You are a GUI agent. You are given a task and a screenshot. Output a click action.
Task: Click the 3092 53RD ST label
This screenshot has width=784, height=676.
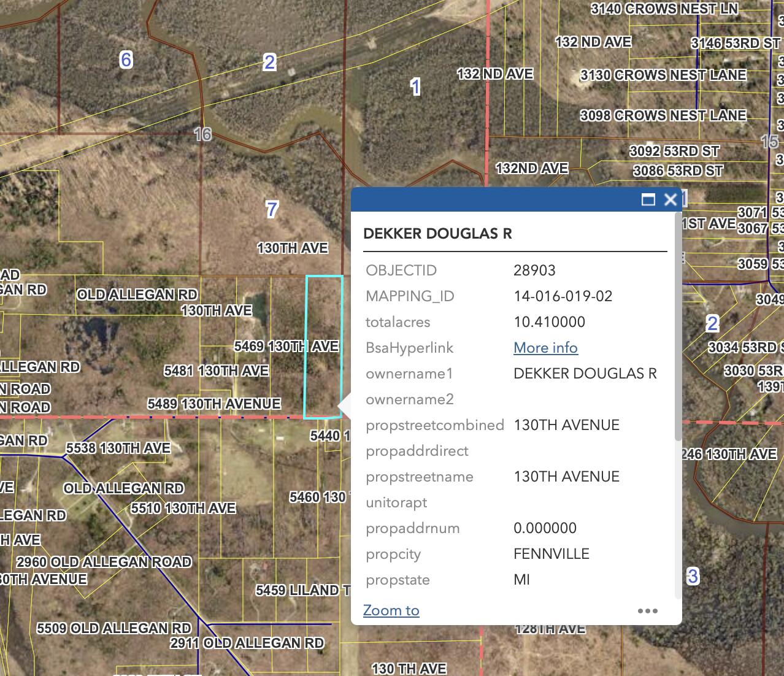(x=674, y=151)
